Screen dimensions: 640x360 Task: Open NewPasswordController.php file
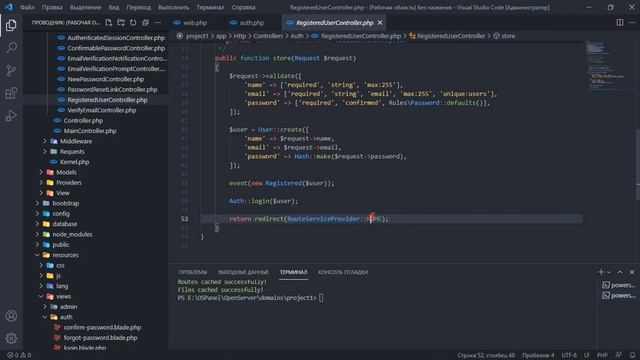[x=106, y=79]
